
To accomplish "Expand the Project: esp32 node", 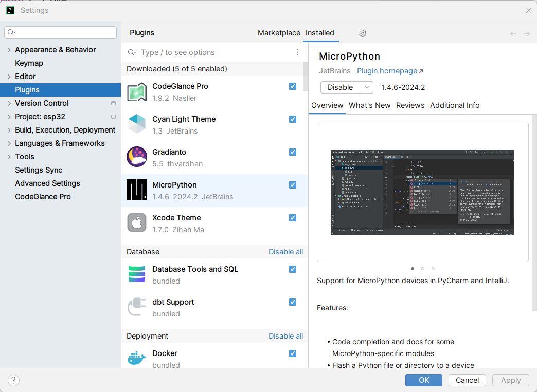I will (9, 117).
